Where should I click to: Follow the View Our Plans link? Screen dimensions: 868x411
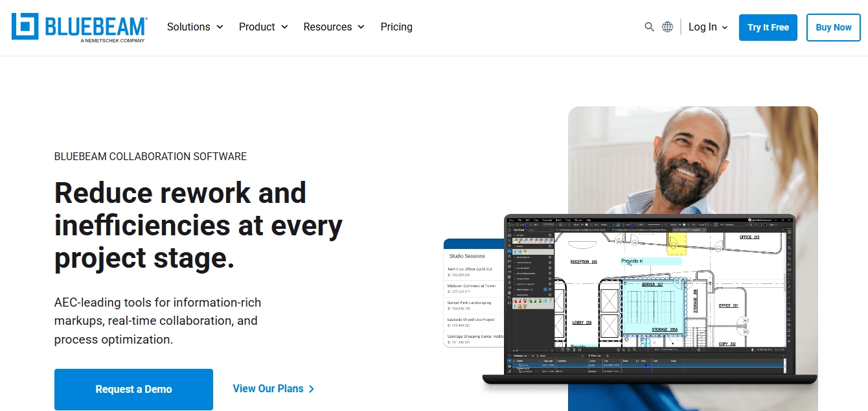pos(273,389)
